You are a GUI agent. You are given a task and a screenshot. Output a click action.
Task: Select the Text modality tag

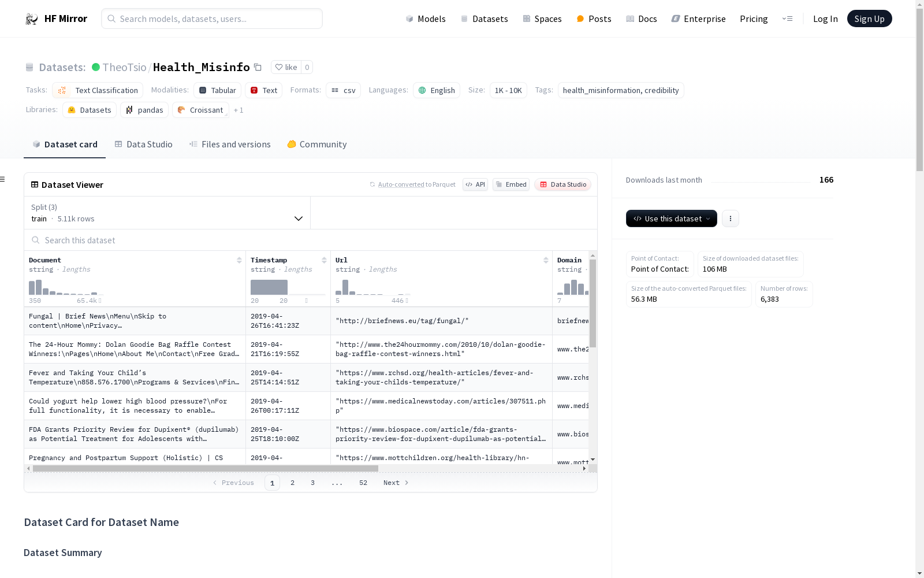pyautogui.click(x=264, y=90)
